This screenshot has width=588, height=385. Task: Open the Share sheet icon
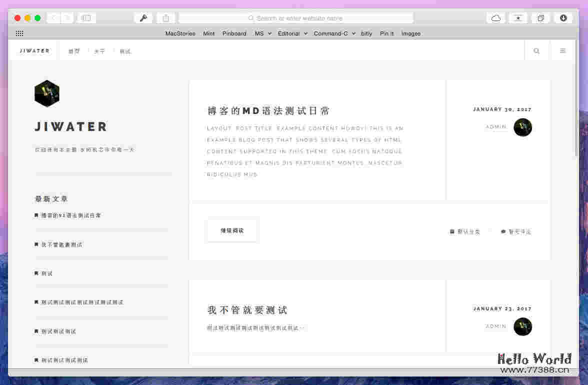point(165,18)
